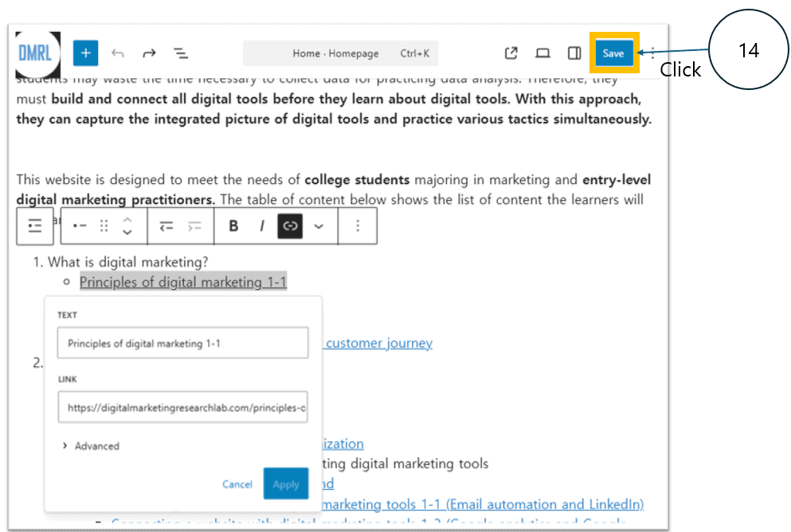
Task: Open block options three-dot menu in toolbar
Action: (358, 226)
